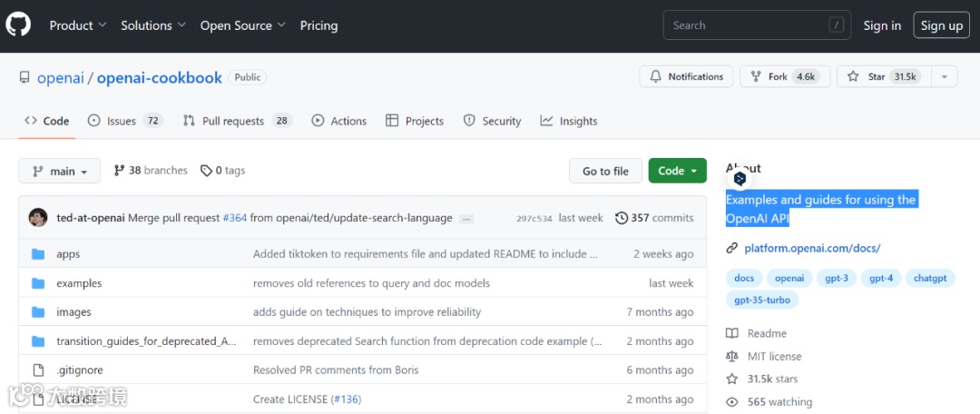Click the 0 tags link
The height and width of the screenshot is (414, 980).
pyautogui.click(x=223, y=171)
